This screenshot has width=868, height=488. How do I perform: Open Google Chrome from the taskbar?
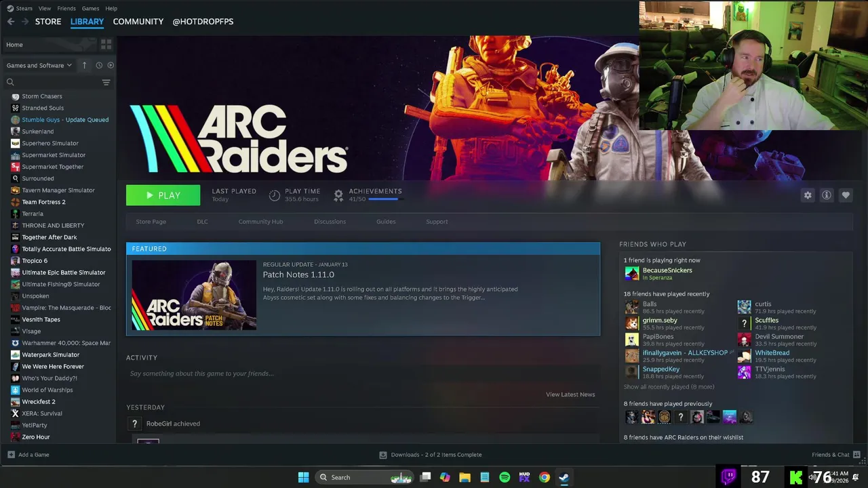[544, 477]
